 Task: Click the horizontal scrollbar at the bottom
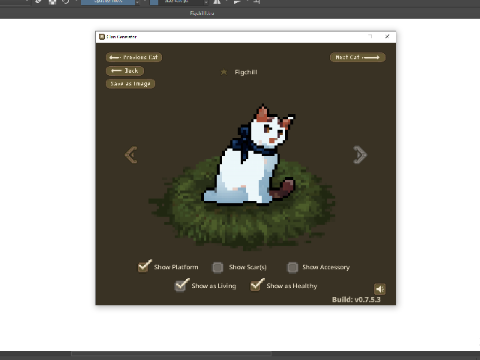pos(171,354)
